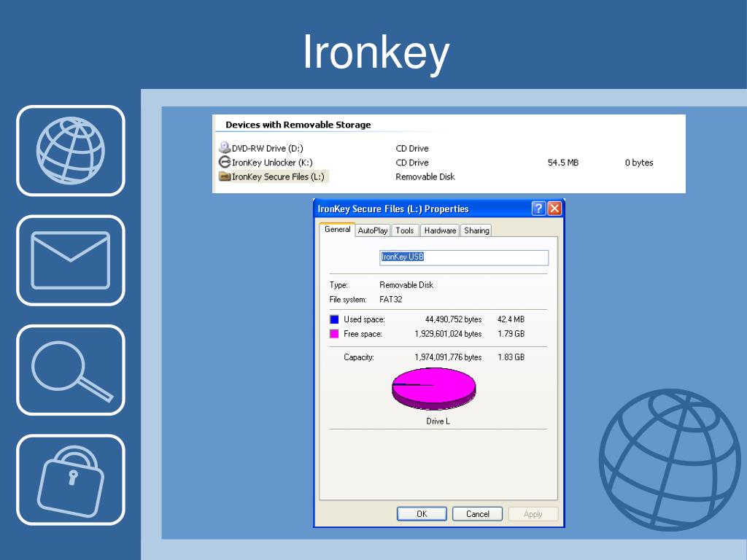This screenshot has height=560, width=747.
Task: Click CD Drive type for IronKey Unlocker row
Action: (x=412, y=163)
